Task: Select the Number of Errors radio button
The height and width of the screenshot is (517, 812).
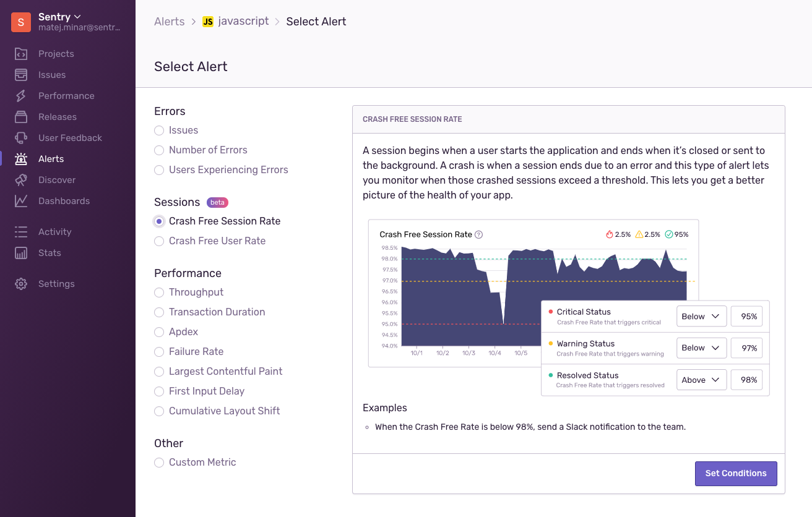Action: point(159,150)
